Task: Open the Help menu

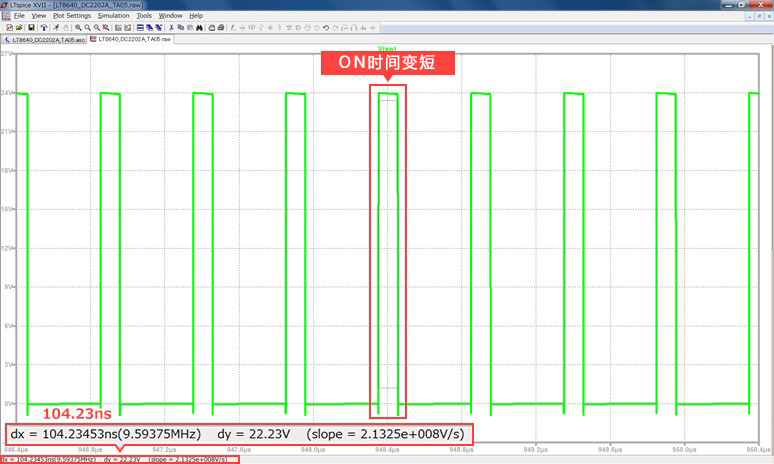Action: point(196,16)
